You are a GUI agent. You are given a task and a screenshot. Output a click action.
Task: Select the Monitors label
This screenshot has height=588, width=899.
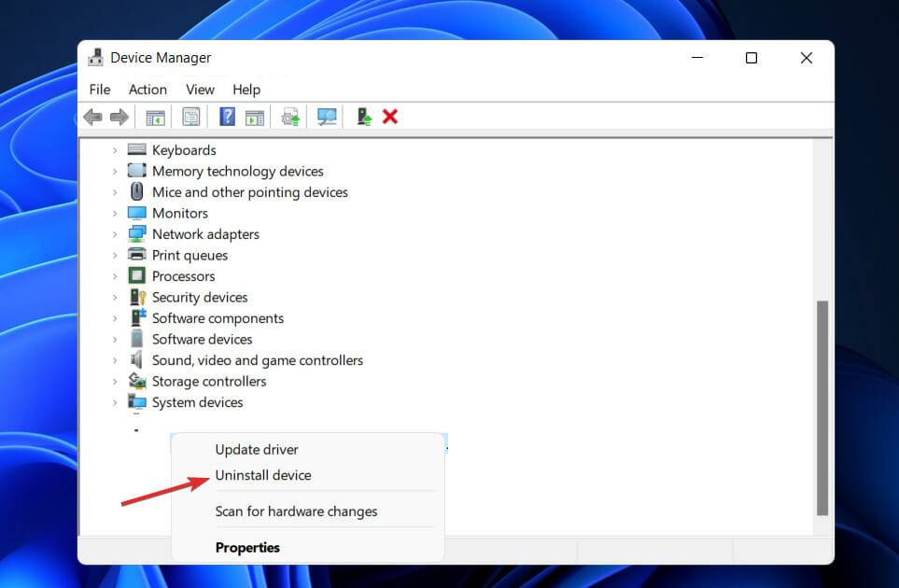180,213
